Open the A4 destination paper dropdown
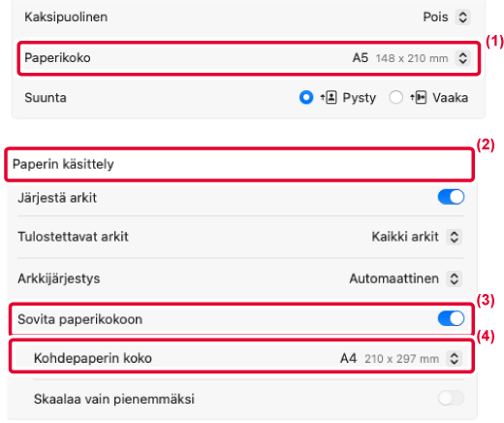Viewport: 504px width, 423px height. pos(400,358)
